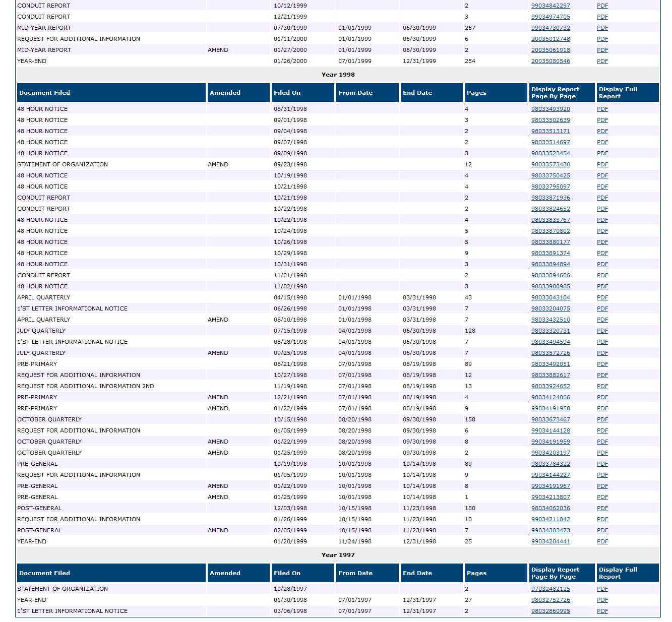
Task: Open PDF for report 98033493920
Action: click(x=602, y=109)
